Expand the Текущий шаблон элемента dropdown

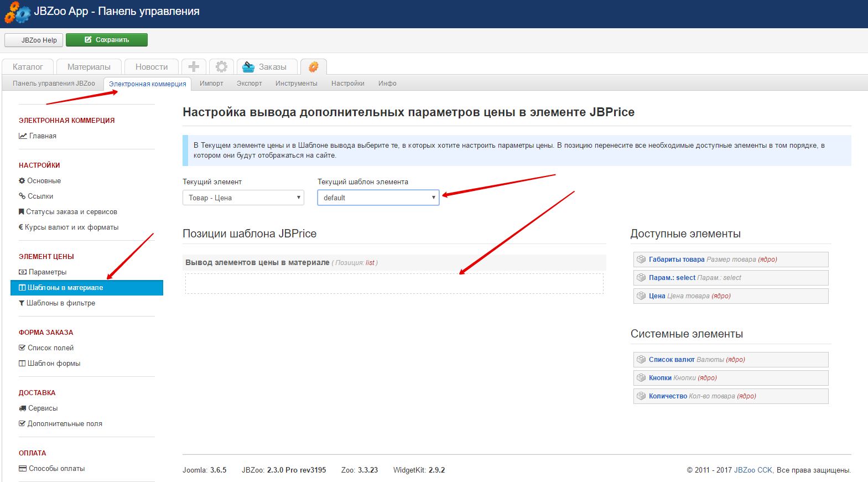(378, 198)
